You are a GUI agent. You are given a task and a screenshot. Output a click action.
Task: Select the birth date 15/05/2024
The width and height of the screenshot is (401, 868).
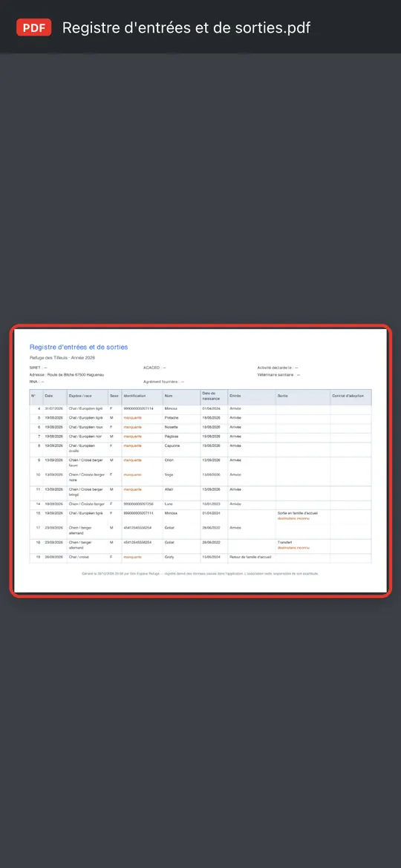(211, 557)
